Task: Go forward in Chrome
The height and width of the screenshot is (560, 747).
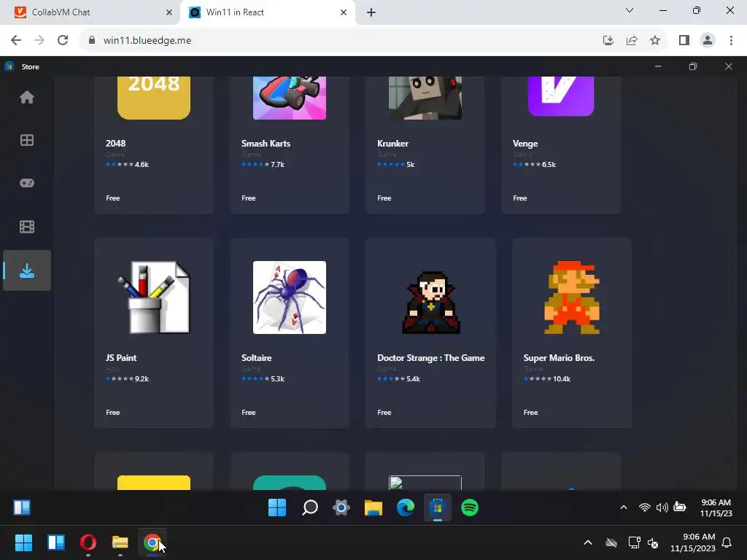Action: click(x=39, y=40)
